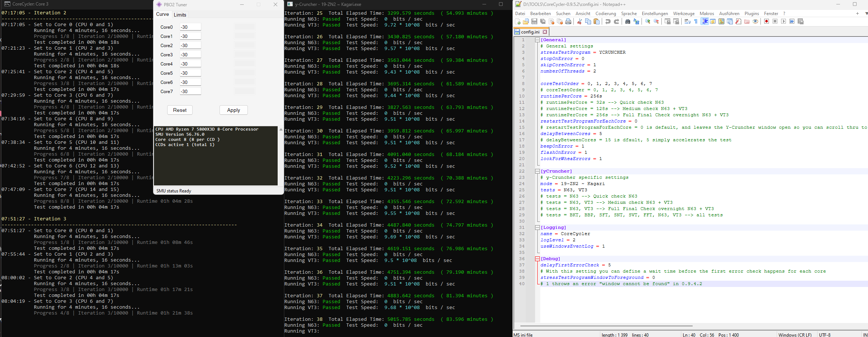The height and width of the screenshot is (337, 868).
Task: Close the config.ini tab with its X
Action: 545,32
